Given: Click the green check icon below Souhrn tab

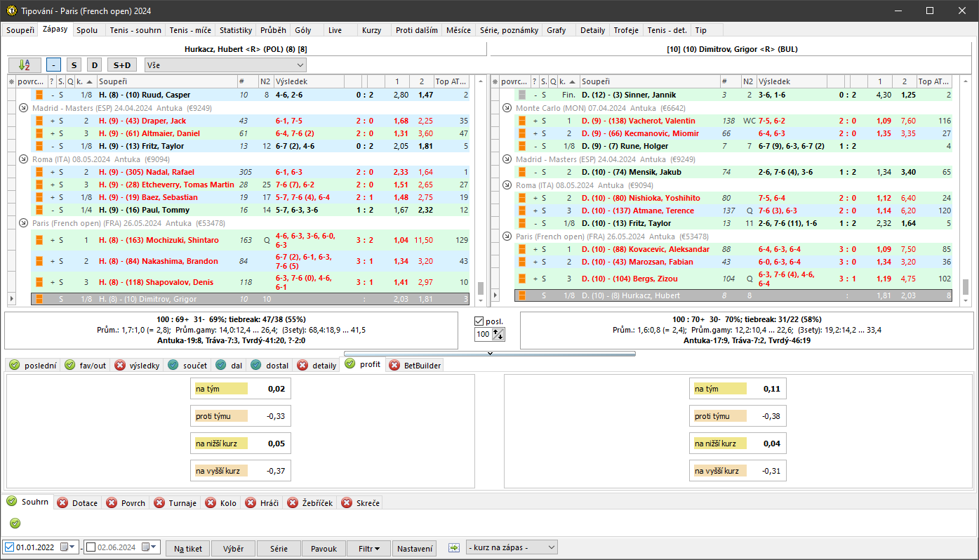Looking at the screenshot, I should click(x=15, y=523).
